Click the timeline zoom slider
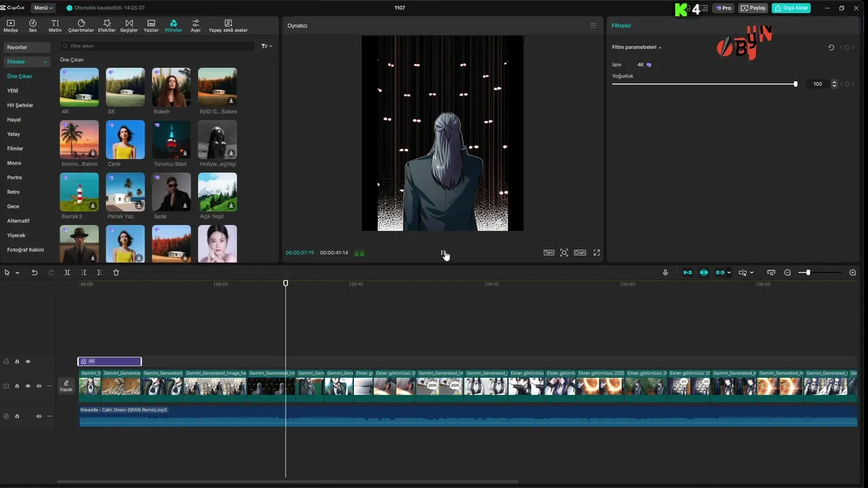Image resolution: width=868 pixels, height=488 pixels. (808, 272)
